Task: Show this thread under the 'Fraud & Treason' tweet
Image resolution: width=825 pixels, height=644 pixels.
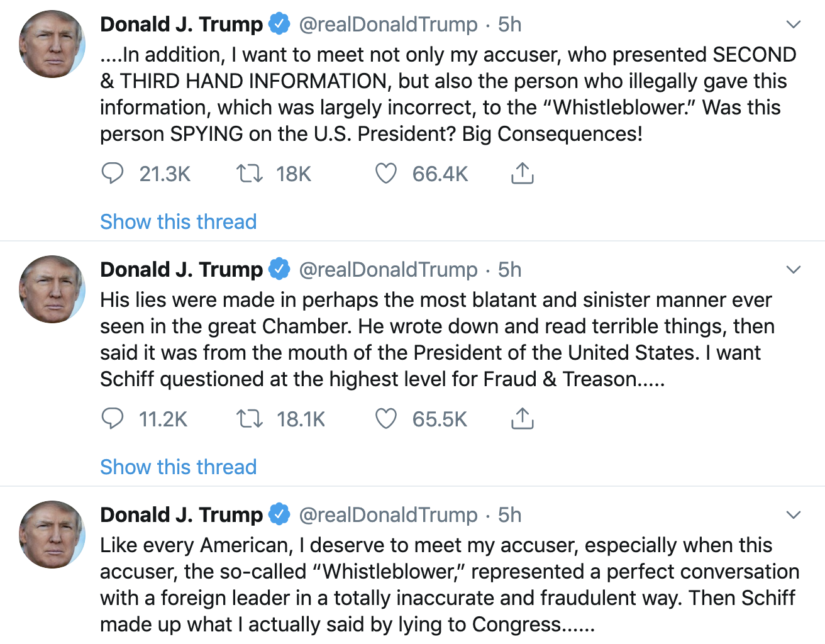Action: click(178, 467)
